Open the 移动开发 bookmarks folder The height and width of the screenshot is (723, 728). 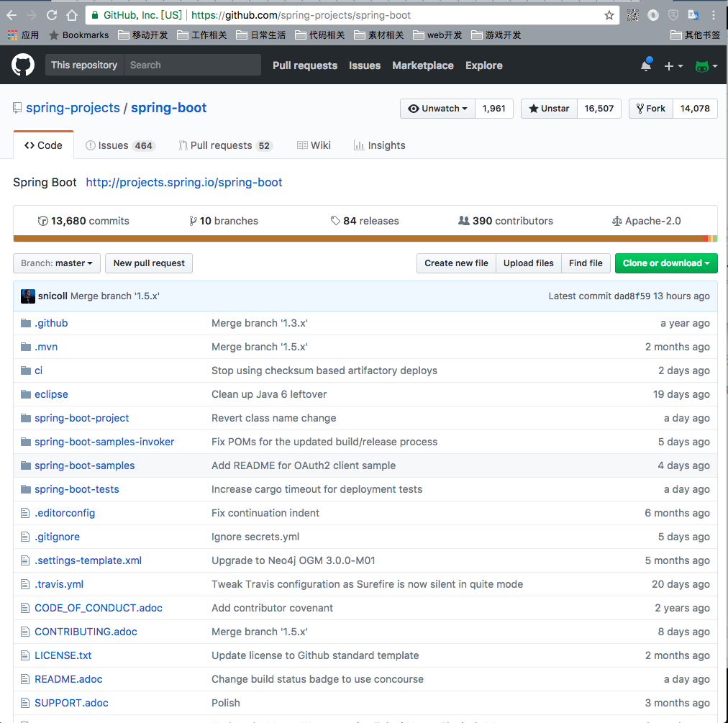143,35
